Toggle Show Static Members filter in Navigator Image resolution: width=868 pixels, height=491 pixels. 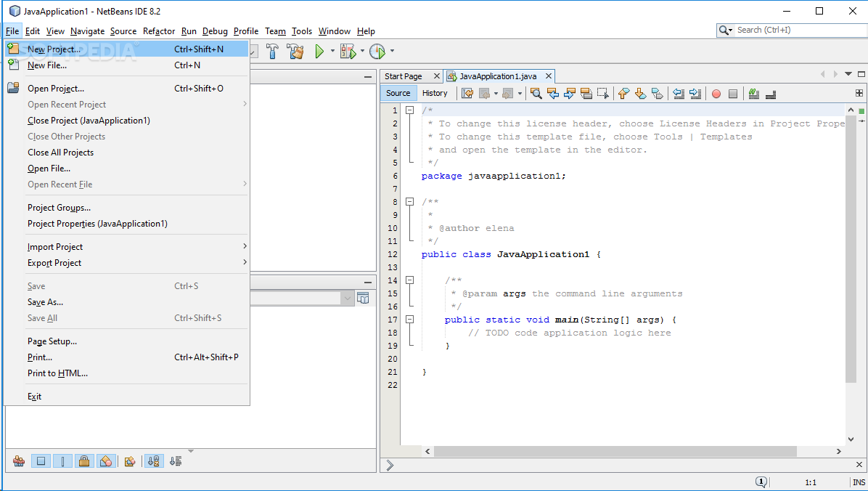(62, 461)
